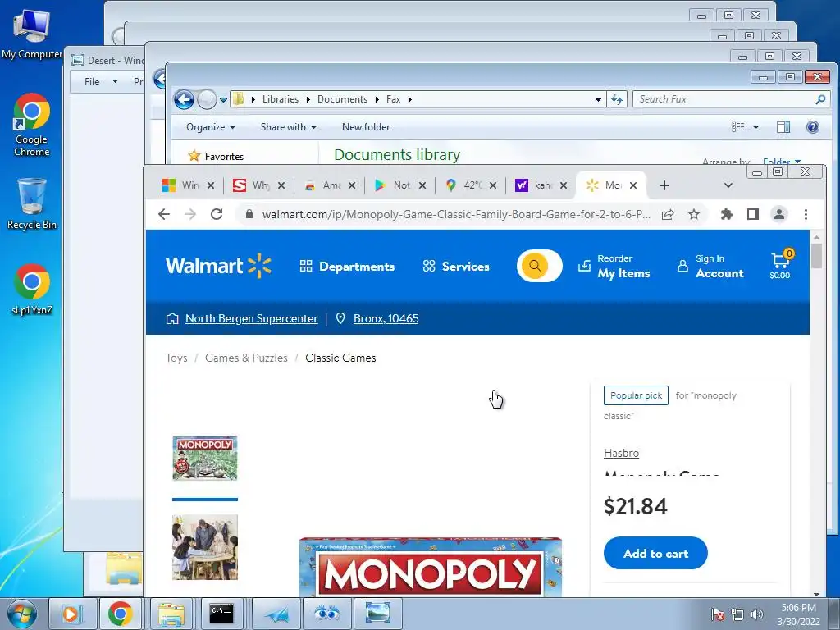
Task: Open the Chrome extensions puzzle icon
Action: coord(727,214)
